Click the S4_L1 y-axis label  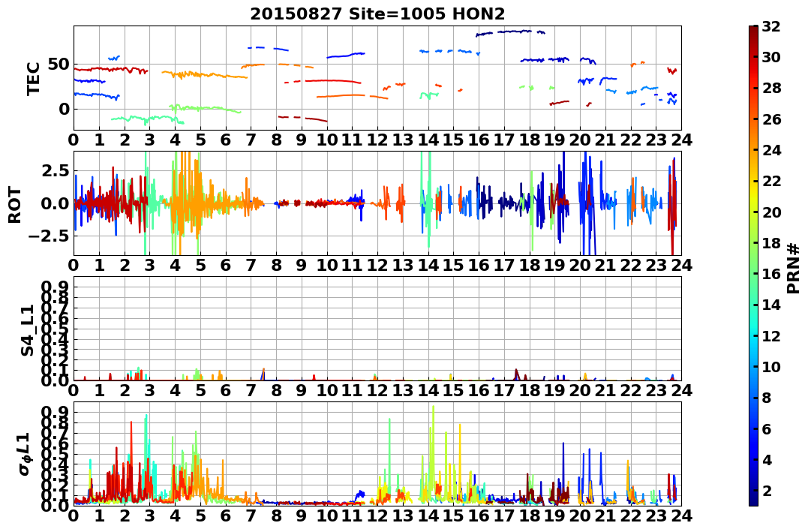tap(27, 330)
